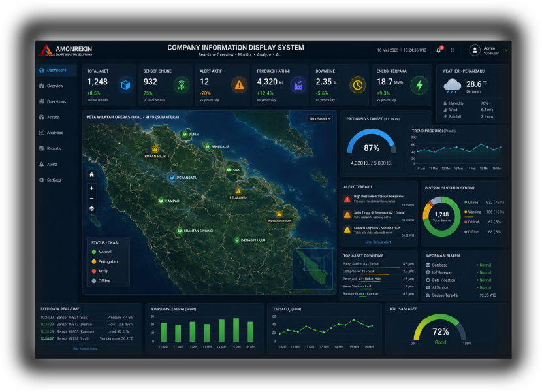
Task: Click the map home button
Action: (91, 175)
